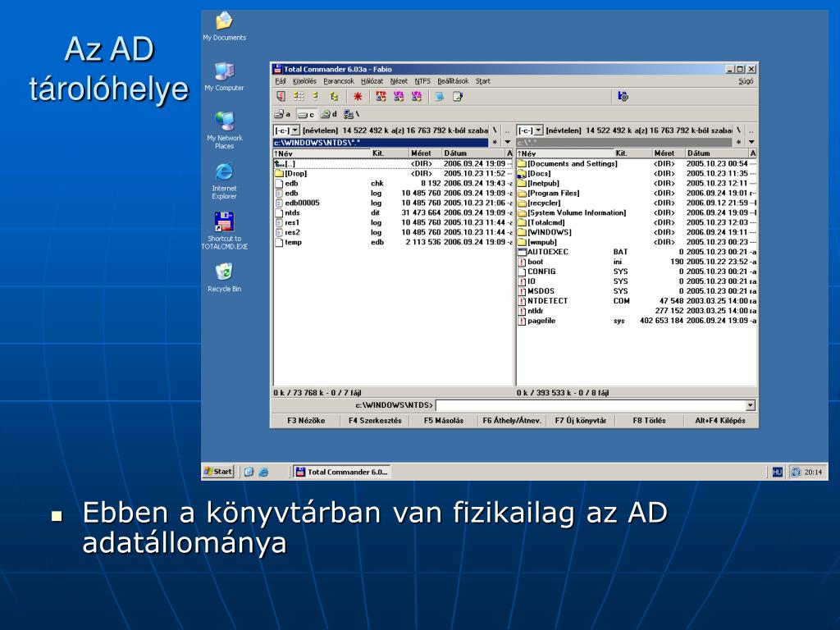Click the Show Desktop quick launch icon
840x630 pixels.
249,472
